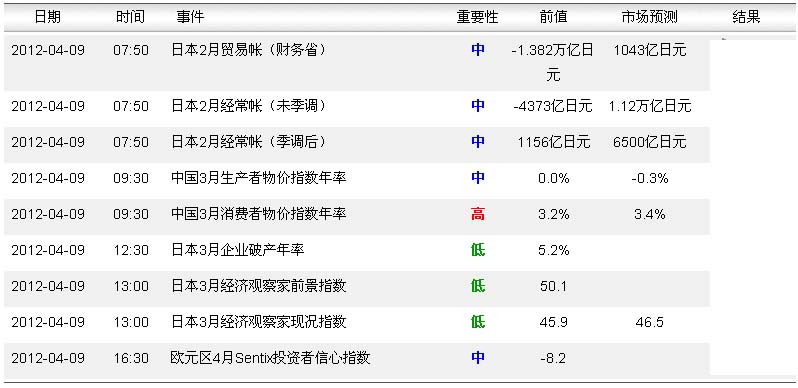Click the 日期 column header
798x388 pixels.
pyautogui.click(x=47, y=17)
